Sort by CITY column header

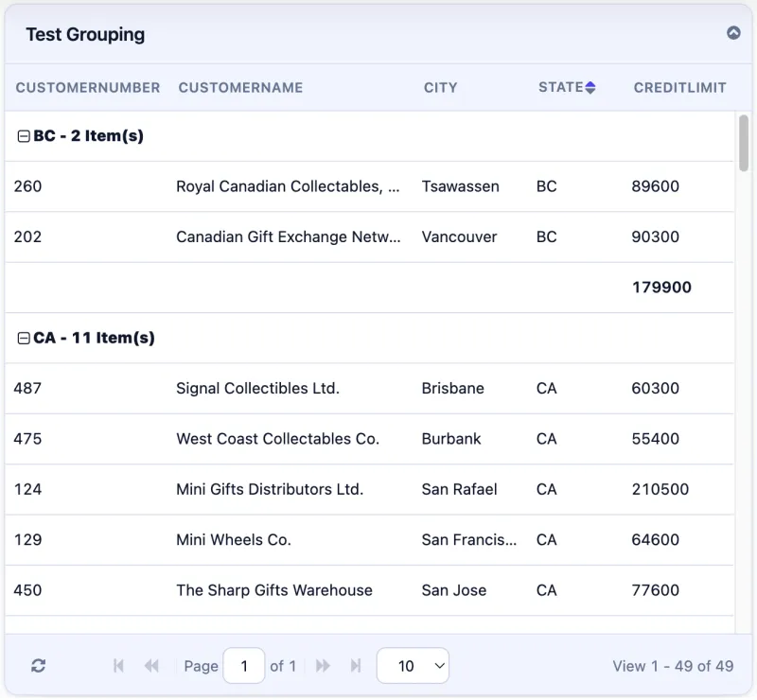(440, 87)
